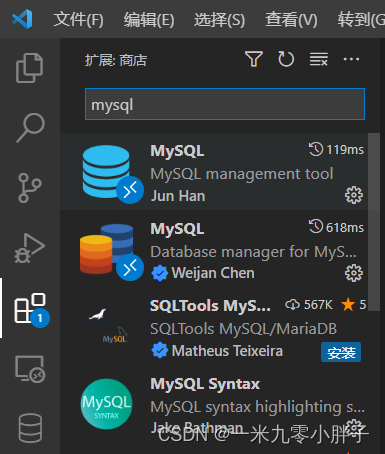Screen dimensions: 385x454
Task: Install the SQLTools MySQL/MariaDB extension
Action: point(341,352)
